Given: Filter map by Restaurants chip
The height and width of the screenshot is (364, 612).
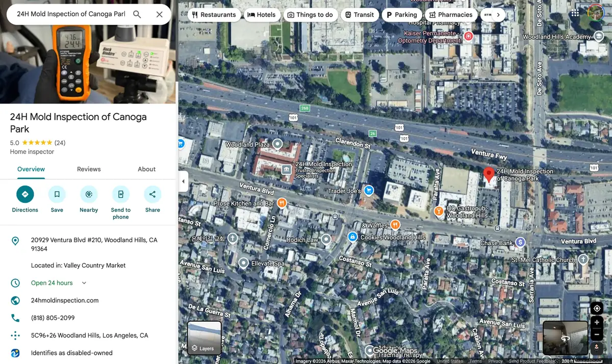Looking at the screenshot, I should [x=214, y=15].
